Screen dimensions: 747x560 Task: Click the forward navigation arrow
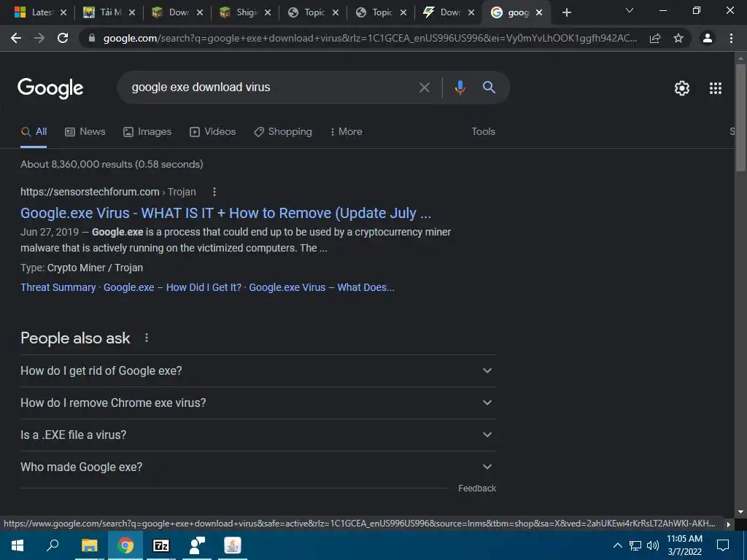pos(39,38)
